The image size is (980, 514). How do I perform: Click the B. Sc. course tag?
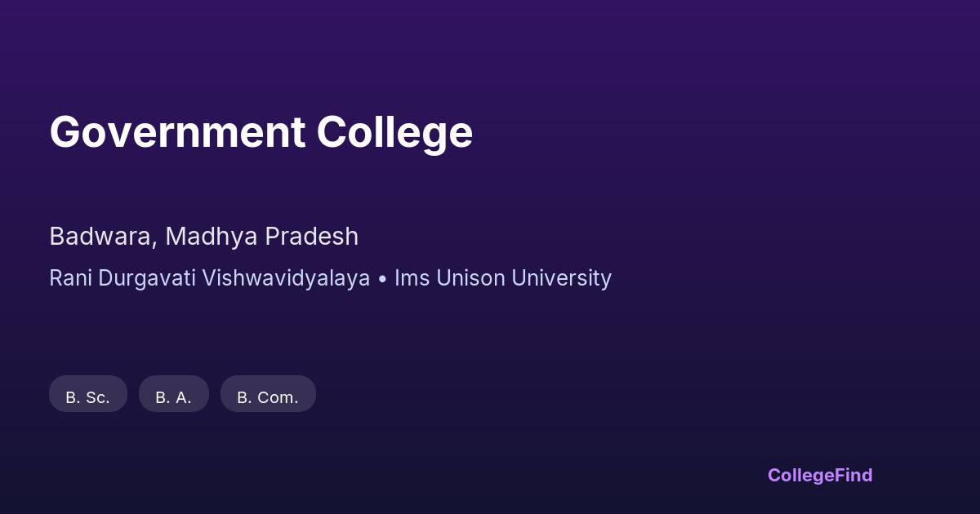(88, 394)
